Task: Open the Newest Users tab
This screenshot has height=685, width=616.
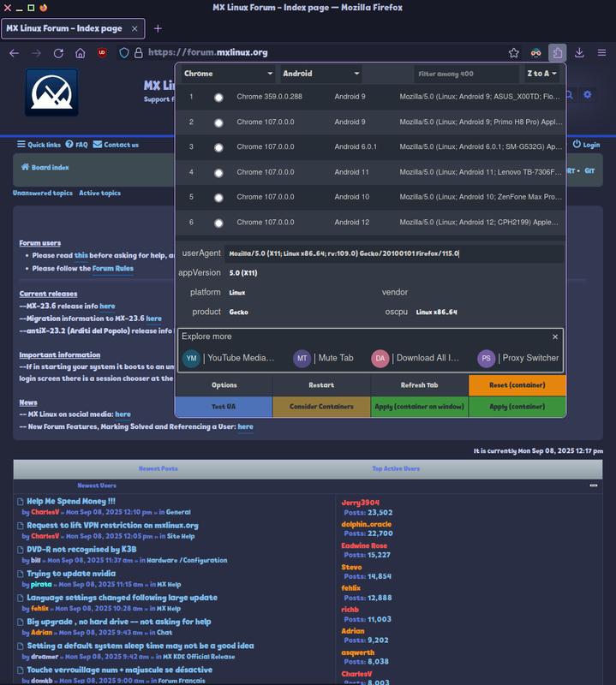Action: 97,485
